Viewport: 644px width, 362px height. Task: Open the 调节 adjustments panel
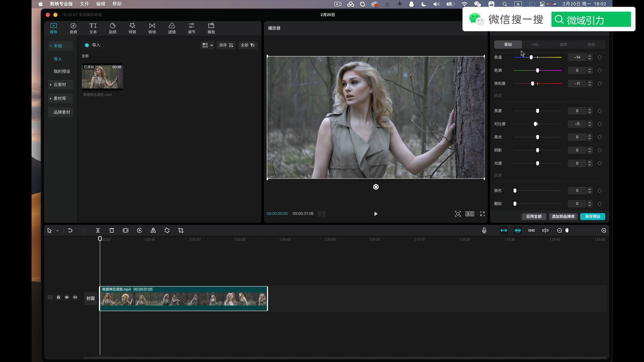192,28
